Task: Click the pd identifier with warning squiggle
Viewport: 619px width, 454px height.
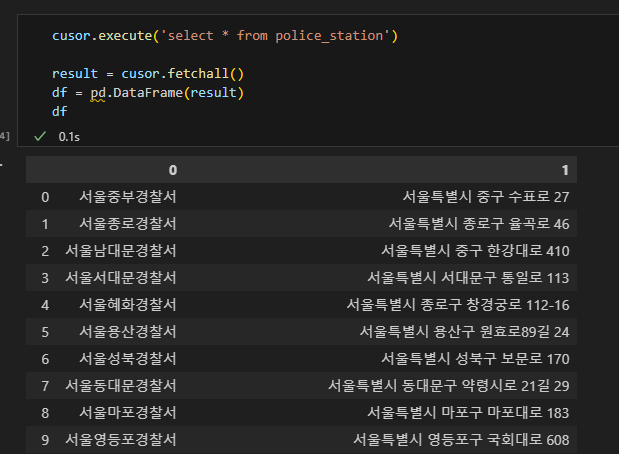Action: pyautogui.click(x=98, y=93)
